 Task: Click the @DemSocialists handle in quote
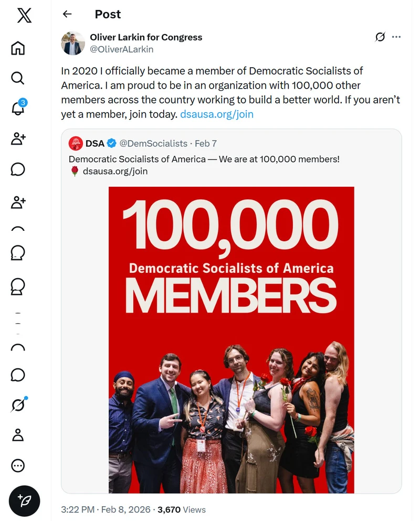pyautogui.click(x=153, y=144)
